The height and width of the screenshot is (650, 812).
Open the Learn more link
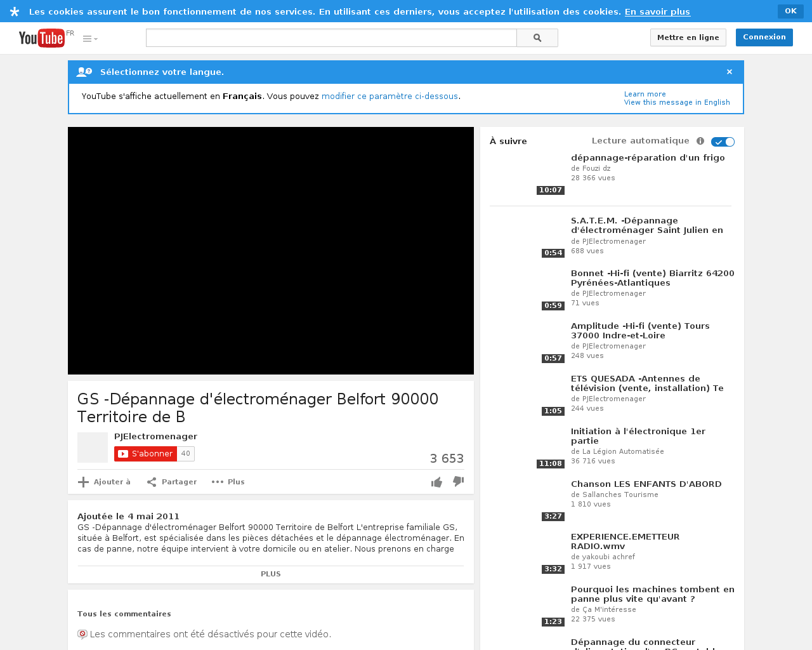(x=645, y=94)
